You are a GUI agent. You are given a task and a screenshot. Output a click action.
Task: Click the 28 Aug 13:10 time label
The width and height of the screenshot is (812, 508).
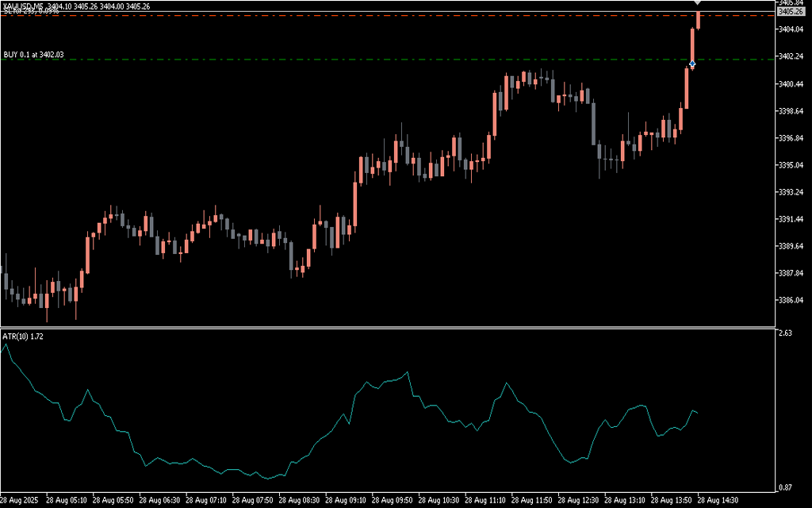click(625, 501)
